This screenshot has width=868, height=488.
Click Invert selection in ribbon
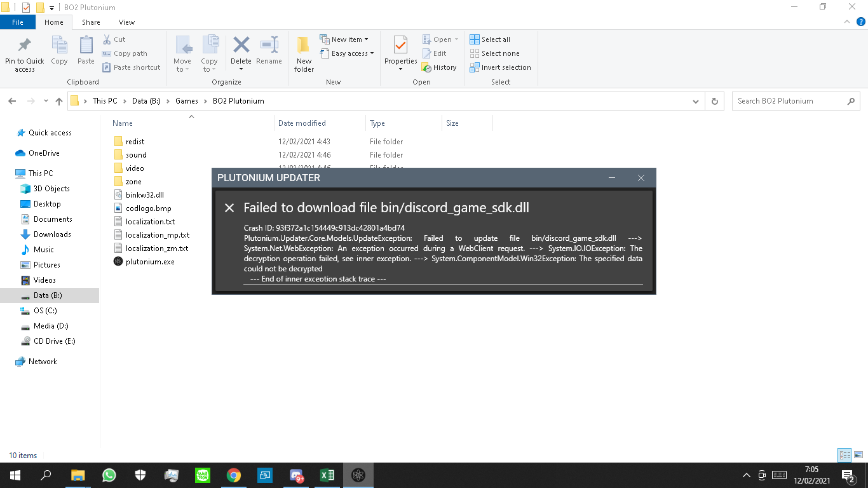500,67
